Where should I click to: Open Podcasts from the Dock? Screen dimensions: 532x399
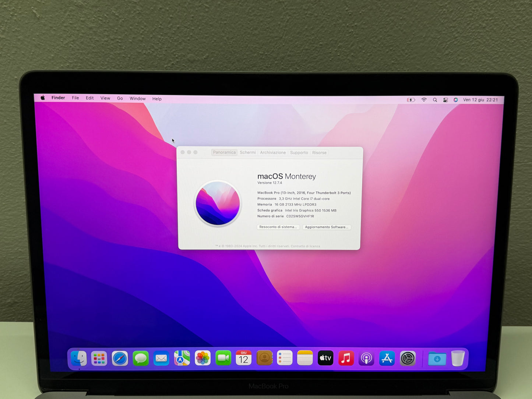tap(366, 358)
